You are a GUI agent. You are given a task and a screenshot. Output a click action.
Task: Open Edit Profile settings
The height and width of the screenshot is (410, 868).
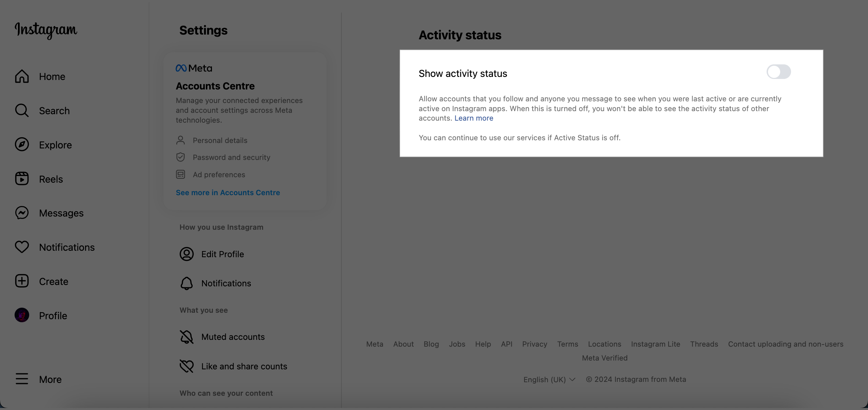pyautogui.click(x=222, y=254)
